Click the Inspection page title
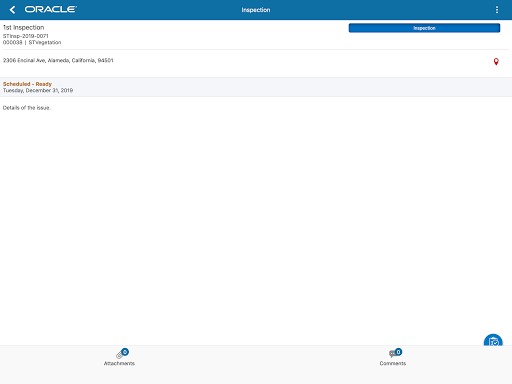 tap(256, 10)
